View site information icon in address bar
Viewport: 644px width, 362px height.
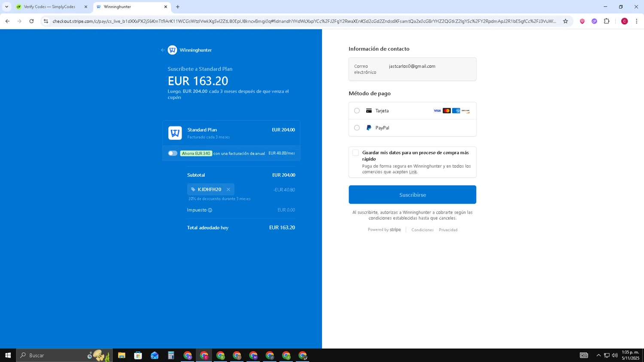coord(46,21)
